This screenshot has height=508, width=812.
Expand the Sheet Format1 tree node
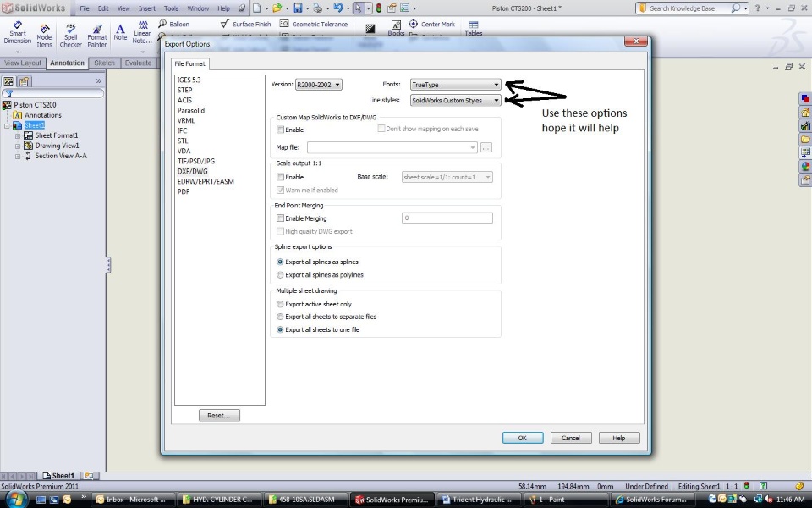[18, 135]
